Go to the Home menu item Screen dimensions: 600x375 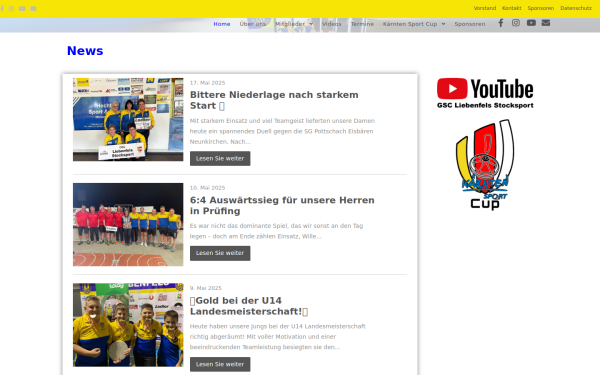(x=222, y=24)
